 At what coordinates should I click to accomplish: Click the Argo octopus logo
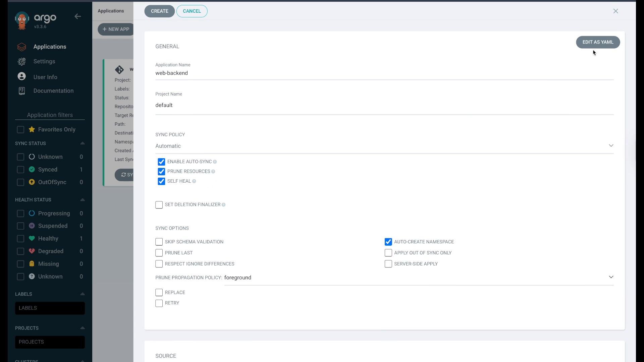click(x=22, y=21)
